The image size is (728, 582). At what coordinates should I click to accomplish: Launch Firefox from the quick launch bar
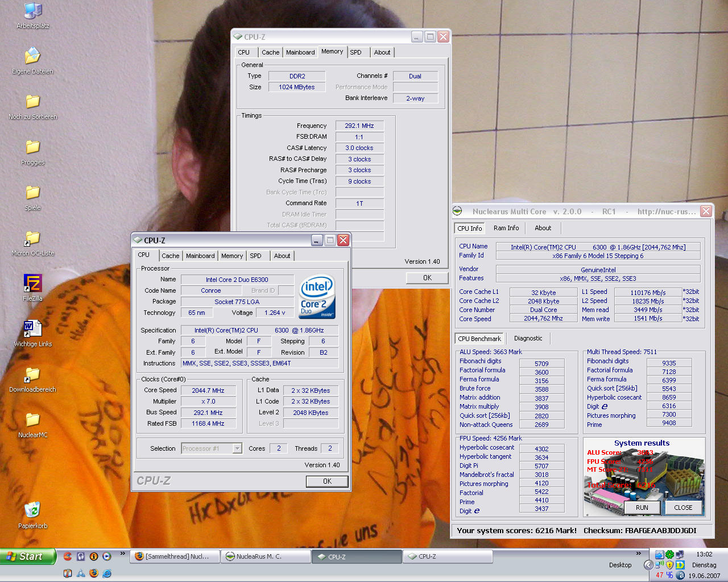coord(94,573)
